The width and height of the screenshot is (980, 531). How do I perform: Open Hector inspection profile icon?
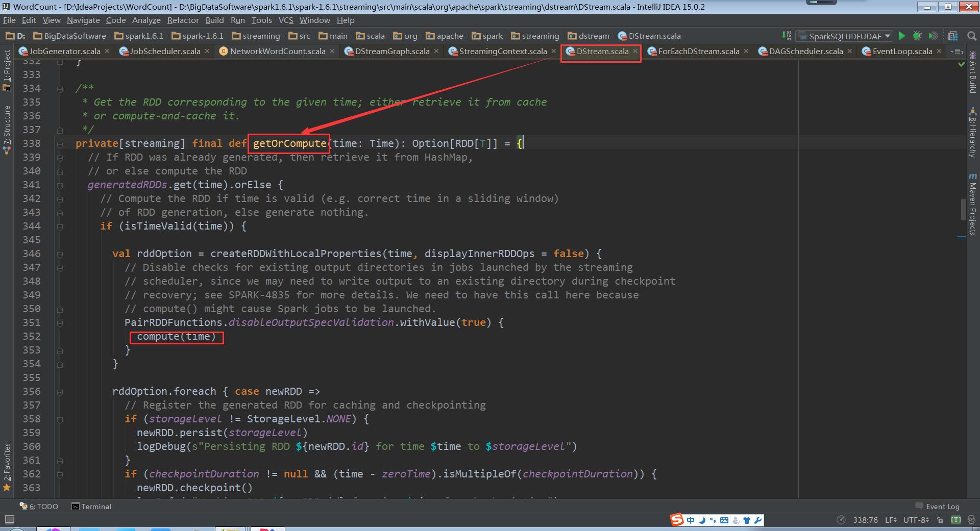point(971,520)
